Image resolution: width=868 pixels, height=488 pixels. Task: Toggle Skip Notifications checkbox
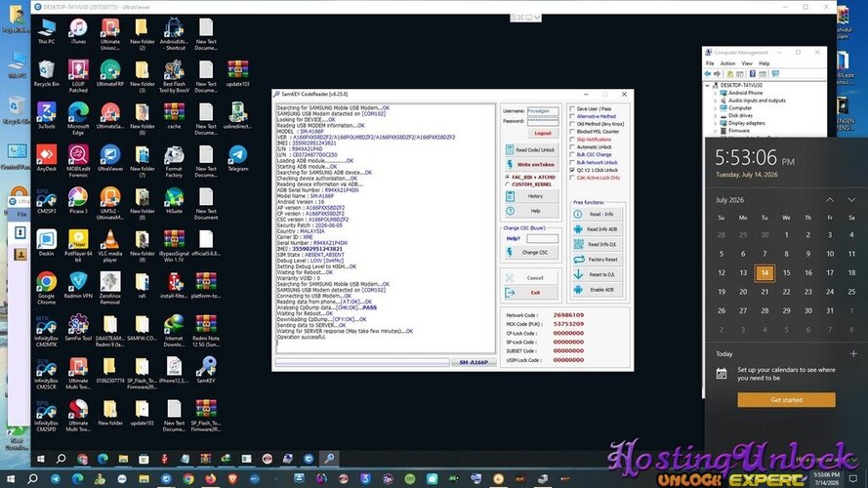pyautogui.click(x=572, y=140)
